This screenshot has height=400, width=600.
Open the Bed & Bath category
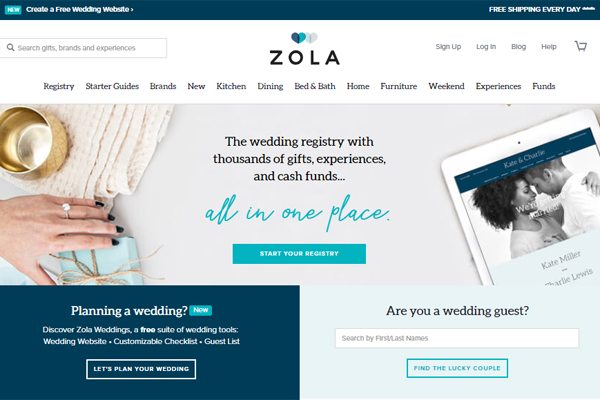coord(315,87)
